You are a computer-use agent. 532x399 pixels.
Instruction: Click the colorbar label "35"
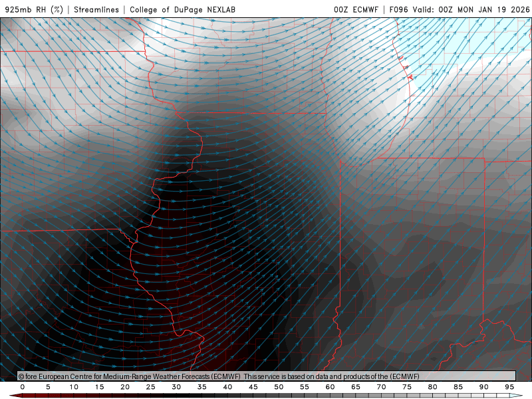tap(202, 387)
